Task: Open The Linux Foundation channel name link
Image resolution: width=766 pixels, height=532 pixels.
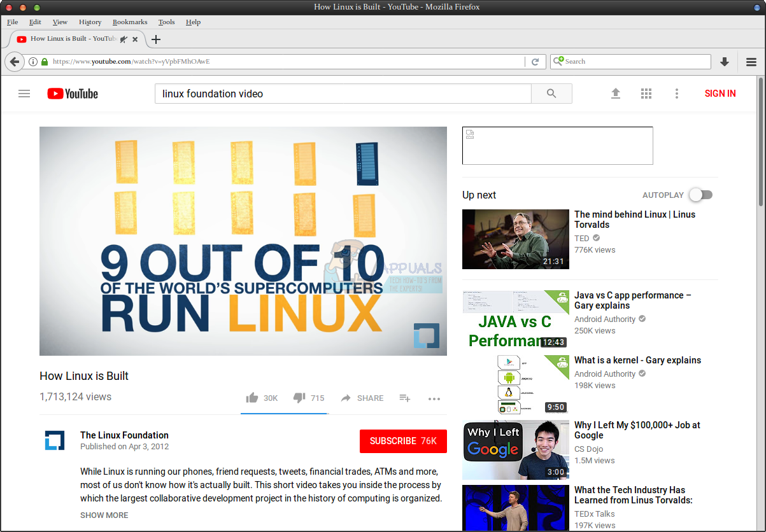Action: (x=124, y=435)
